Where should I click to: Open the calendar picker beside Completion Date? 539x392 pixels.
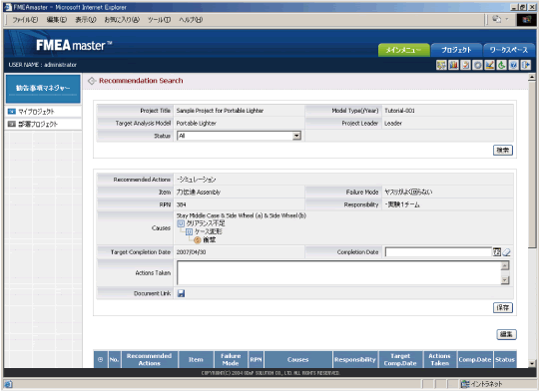click(497, 252)
